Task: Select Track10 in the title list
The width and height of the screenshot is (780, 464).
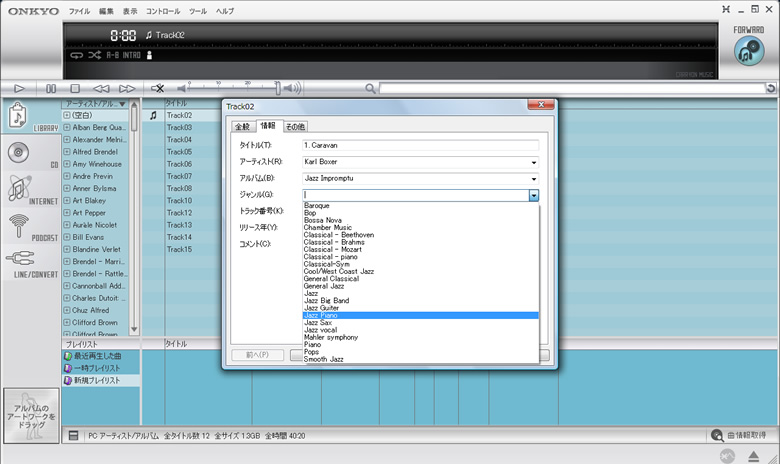Action: pyautogui.click(x=179, y=200)
